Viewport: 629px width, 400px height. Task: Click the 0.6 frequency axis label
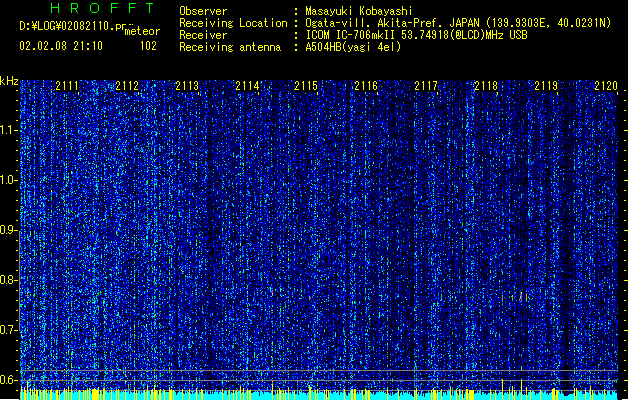(8, 380)
